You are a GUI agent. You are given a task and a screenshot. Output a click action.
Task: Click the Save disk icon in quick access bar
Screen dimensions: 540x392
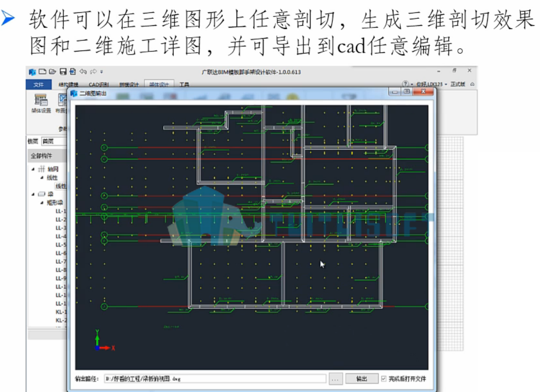(x=63, y=72)
